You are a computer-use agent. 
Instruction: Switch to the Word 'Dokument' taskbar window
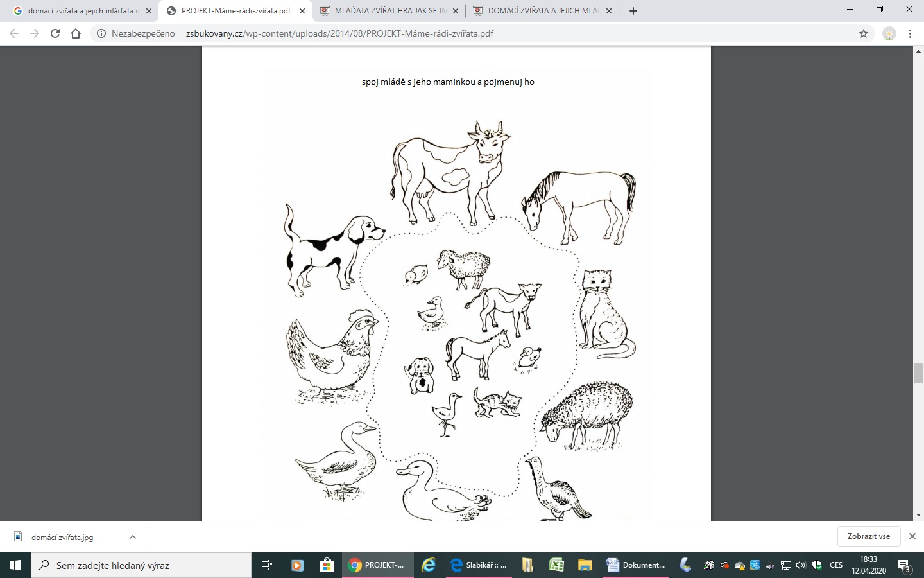tap(635, 565)
